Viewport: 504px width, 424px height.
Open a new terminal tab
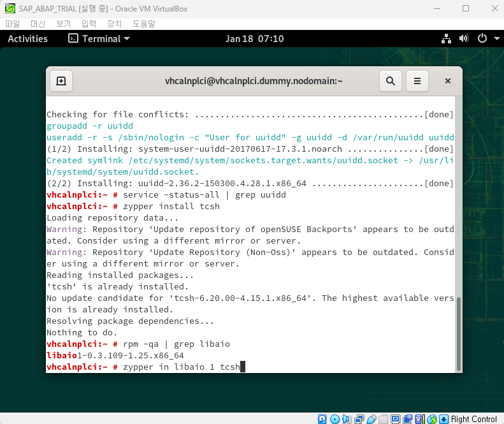point(61,81)
